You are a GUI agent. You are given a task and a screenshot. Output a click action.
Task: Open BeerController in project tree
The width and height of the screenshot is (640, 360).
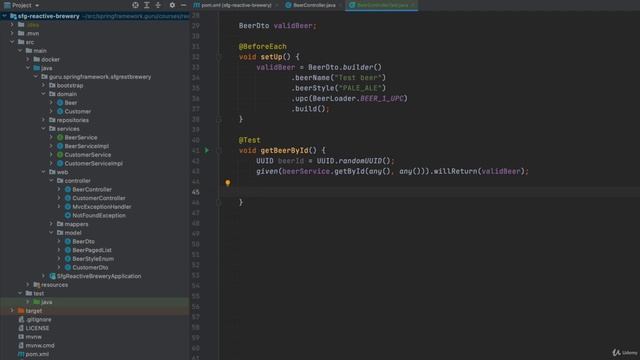tap(92, 189)
